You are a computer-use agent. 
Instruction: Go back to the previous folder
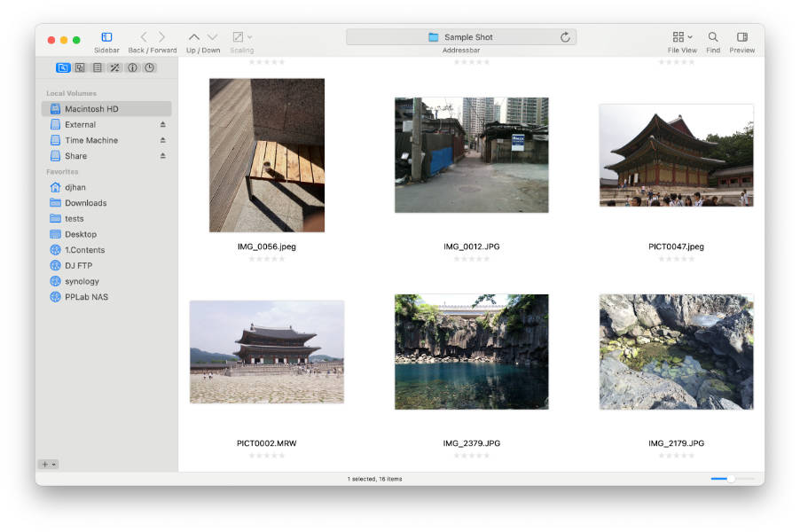(x=144, y=37)
